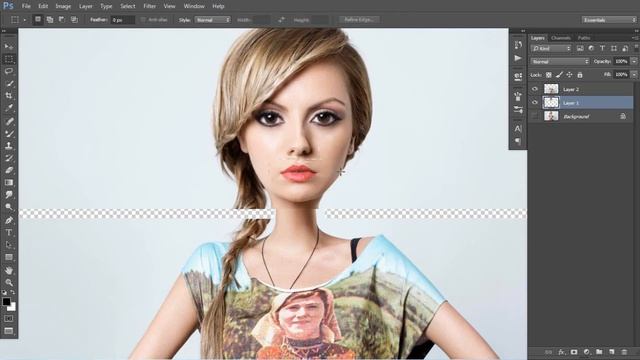The width and height of the screenshot is (640, 360).
Task: Open the Image menu
Action: tap(63, 6)
